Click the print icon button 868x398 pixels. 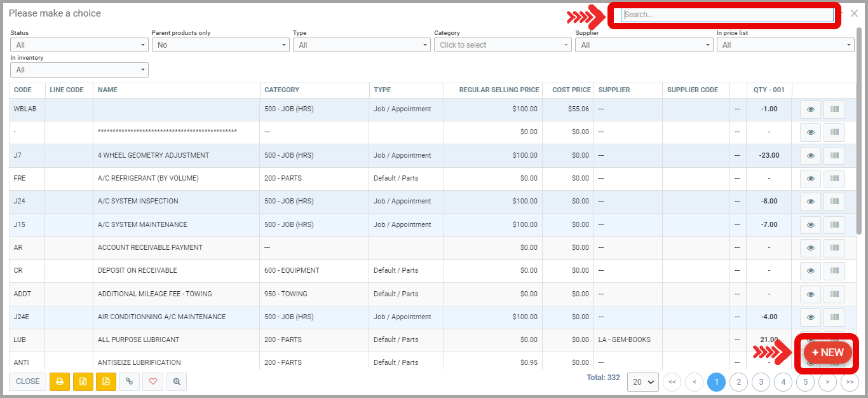[x=60, y=381]
